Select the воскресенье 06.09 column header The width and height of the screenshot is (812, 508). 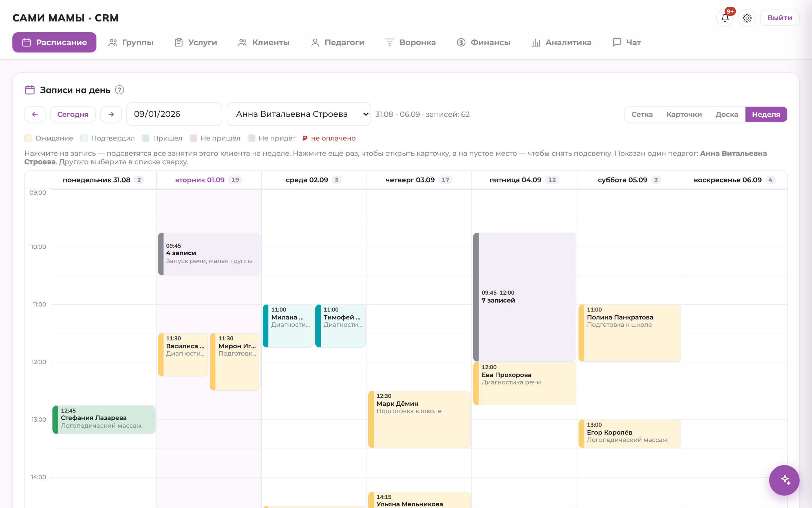734,180
